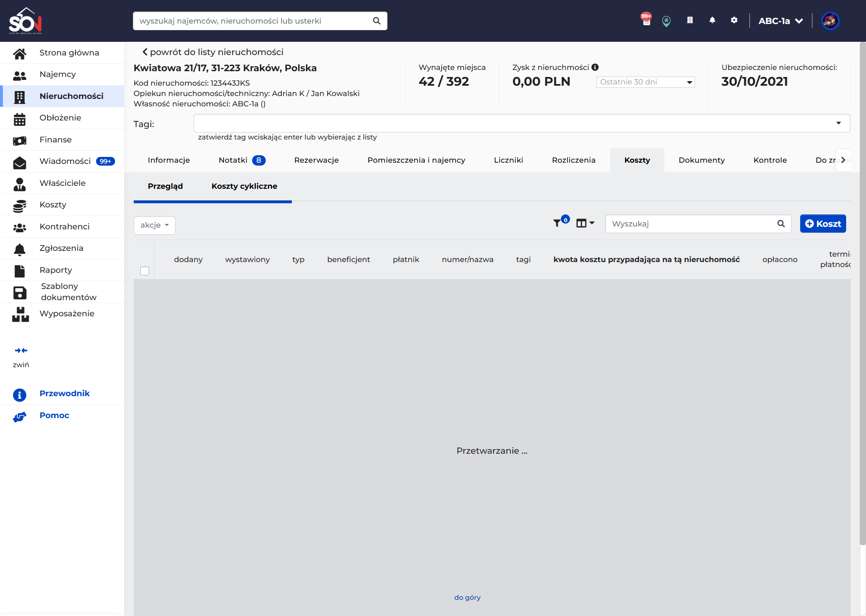Click the table search magnifier icon
The width and height of the screenshot is (866, 616).
click(781, 224)
